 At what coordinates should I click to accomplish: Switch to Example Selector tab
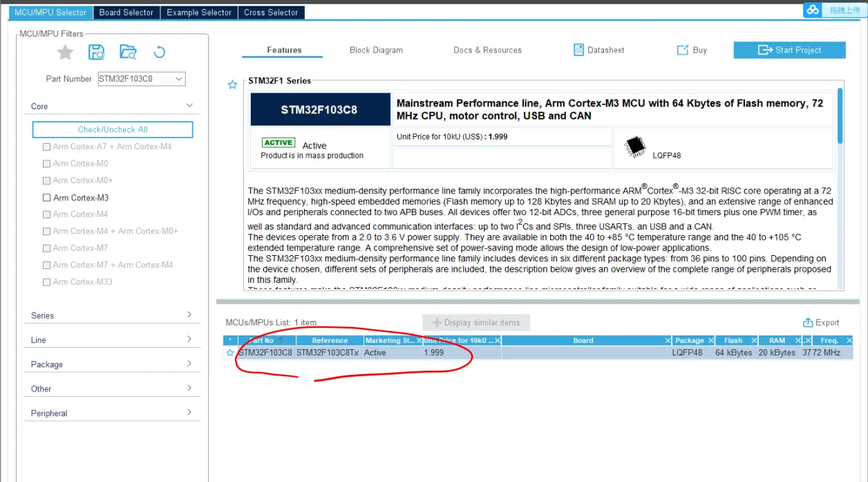point(199,12)
